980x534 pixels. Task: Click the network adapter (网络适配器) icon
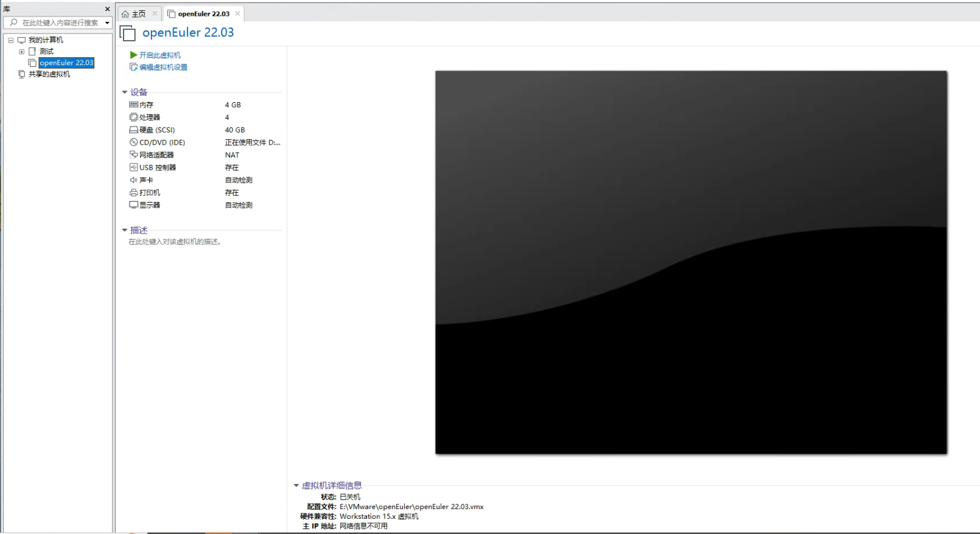pos(133,154)
